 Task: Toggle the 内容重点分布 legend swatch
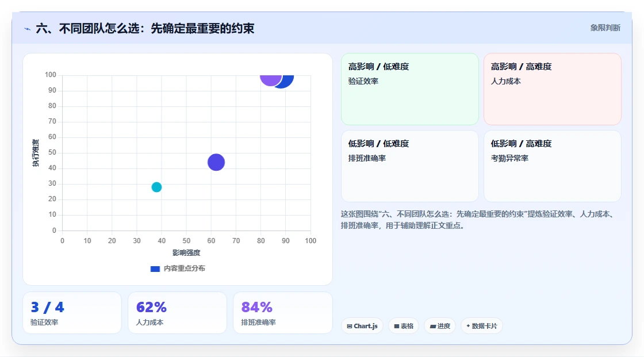click(x=155, y=268)
